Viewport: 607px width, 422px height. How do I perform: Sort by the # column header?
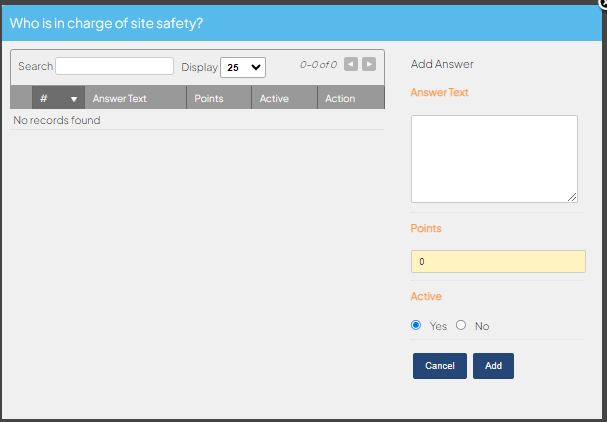click(58, 98)
